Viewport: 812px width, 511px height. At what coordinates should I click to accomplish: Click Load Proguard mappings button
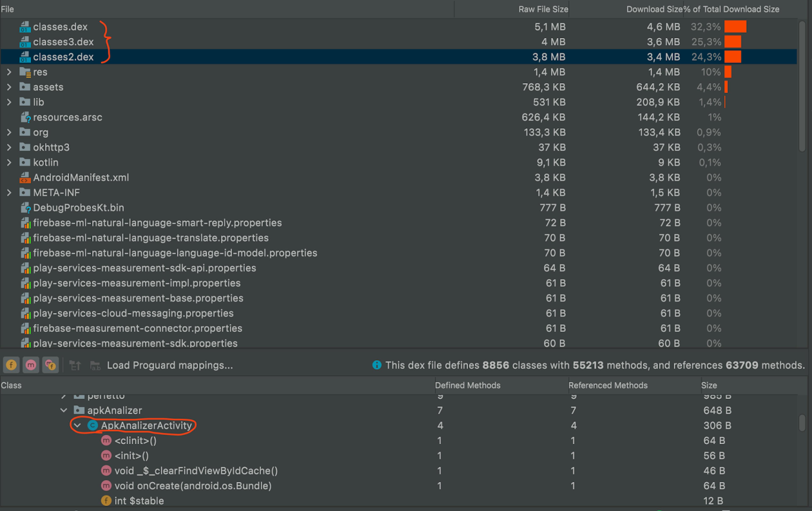coord(170,365)
